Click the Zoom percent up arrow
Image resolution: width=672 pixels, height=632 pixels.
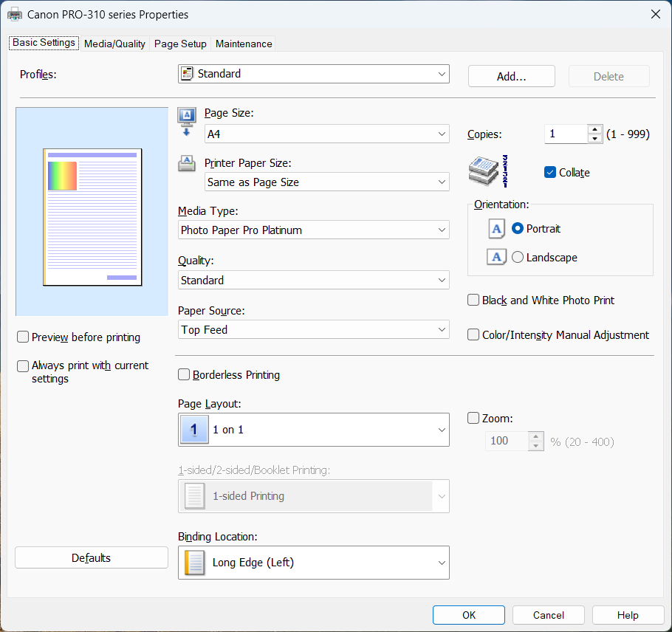pos(535,436)
